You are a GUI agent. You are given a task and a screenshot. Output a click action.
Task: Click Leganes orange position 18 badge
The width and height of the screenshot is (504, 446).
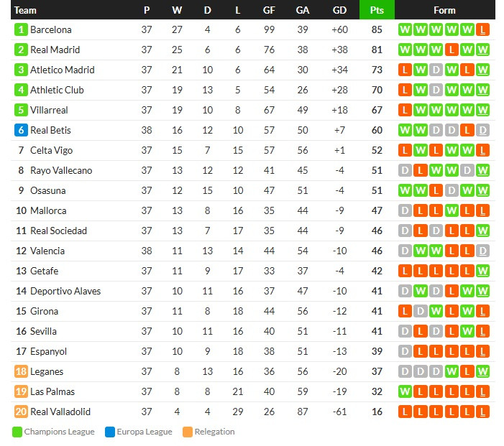point(21,371)
